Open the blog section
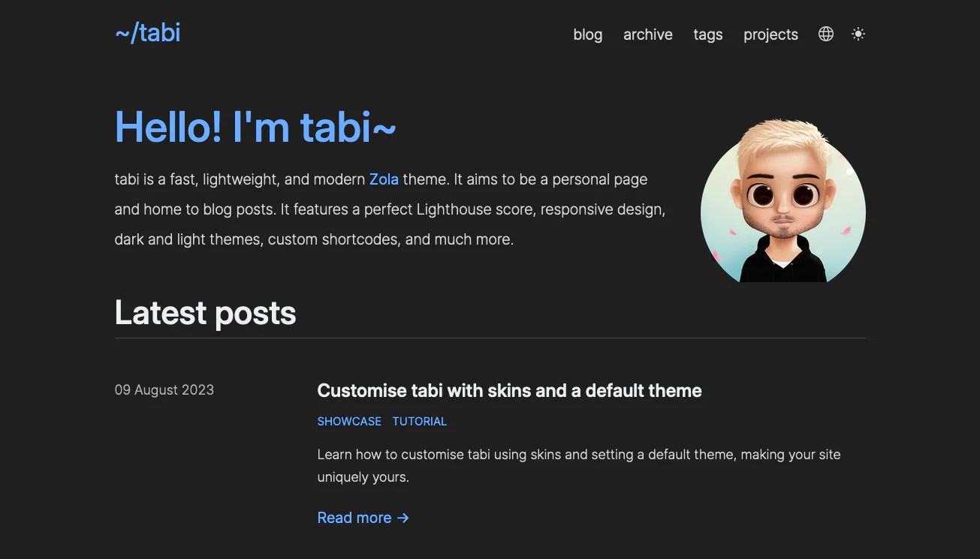The height and width of the screenshot is (559, 980). 587,35
